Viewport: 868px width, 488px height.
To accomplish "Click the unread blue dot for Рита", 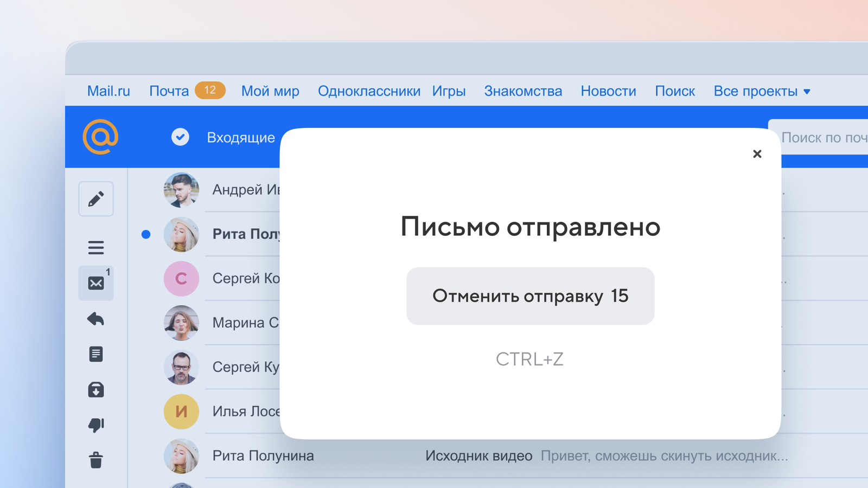I will (x=146, y=234).
